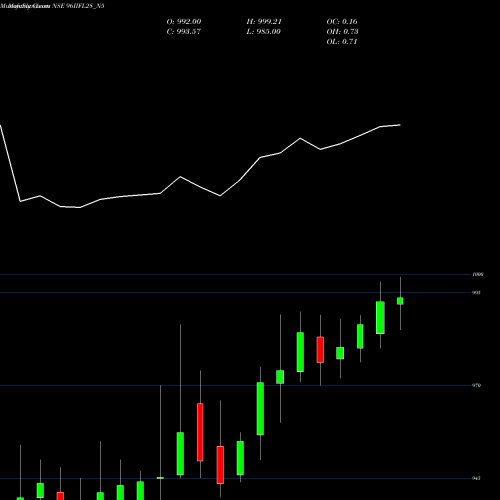Click the close value 'C: 993.57'

[x=184, y=31]
